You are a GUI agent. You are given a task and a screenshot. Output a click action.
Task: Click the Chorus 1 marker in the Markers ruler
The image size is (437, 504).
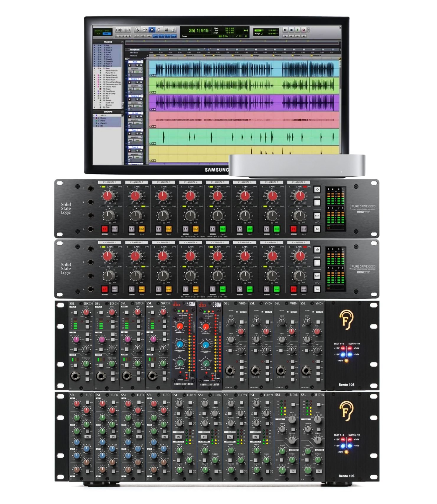[x=189, y=56]
